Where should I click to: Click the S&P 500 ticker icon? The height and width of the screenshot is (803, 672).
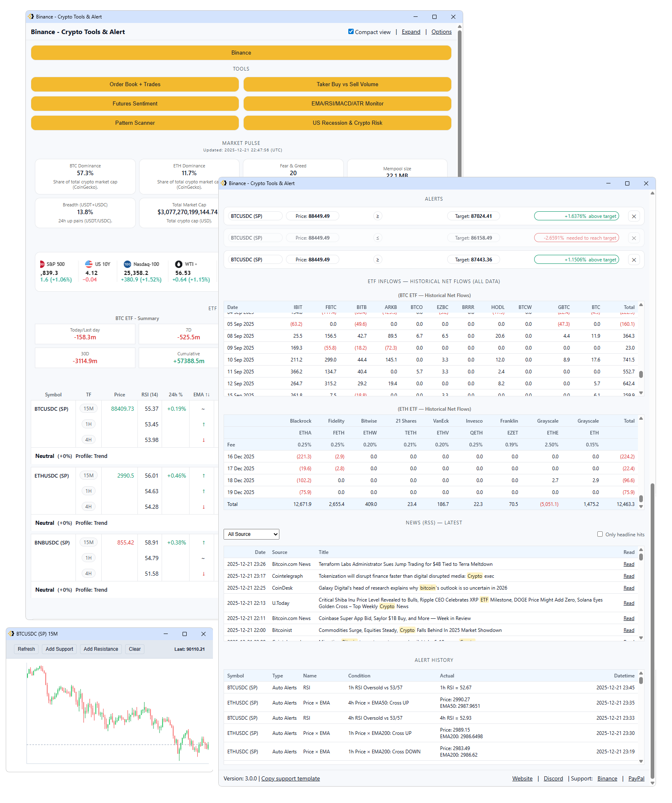(x=42, y=264)
